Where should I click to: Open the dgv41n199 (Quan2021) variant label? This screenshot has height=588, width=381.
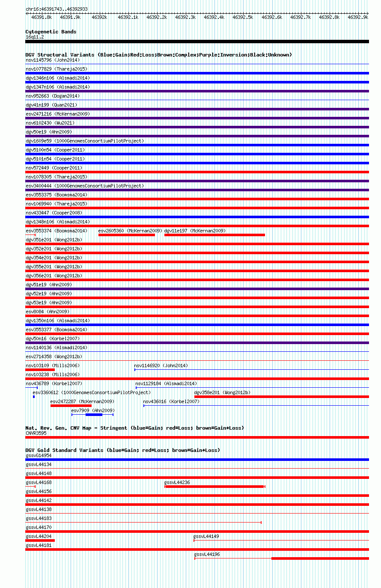tap(51, 105)
